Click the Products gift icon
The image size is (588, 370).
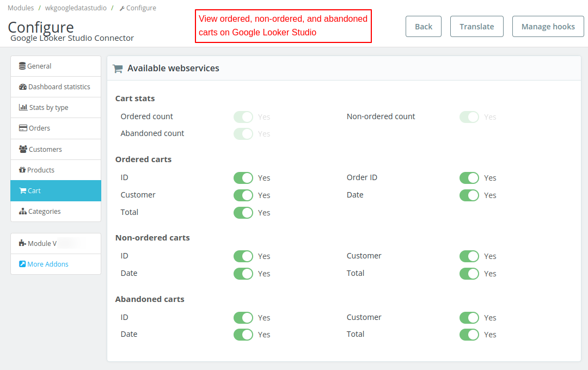[x=22, y=170]
